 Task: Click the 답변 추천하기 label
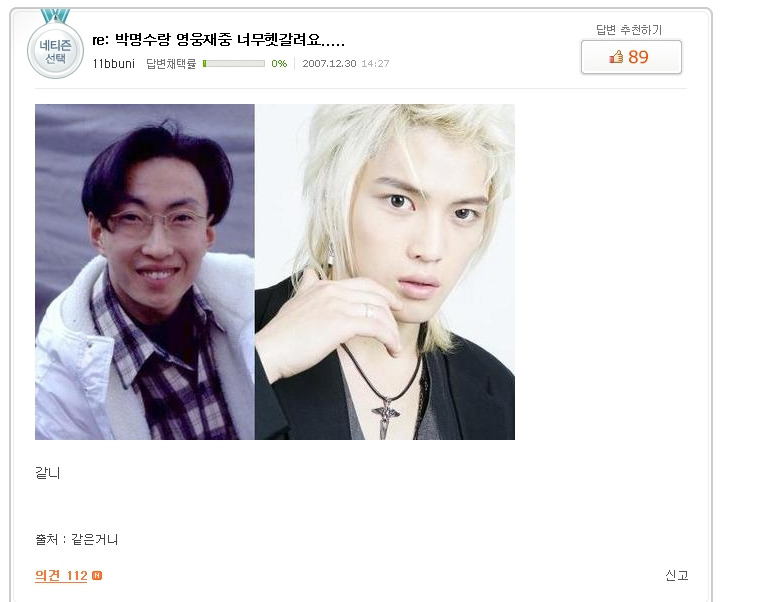[x=629, y=30]
